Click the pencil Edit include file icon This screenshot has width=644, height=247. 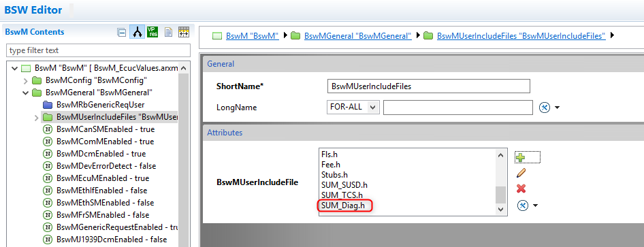[521, 173]
